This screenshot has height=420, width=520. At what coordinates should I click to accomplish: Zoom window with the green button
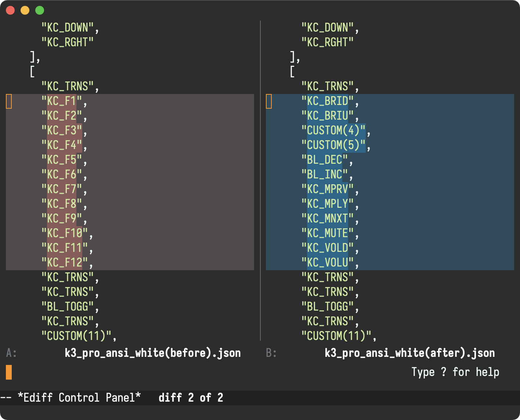coord(40,10)
